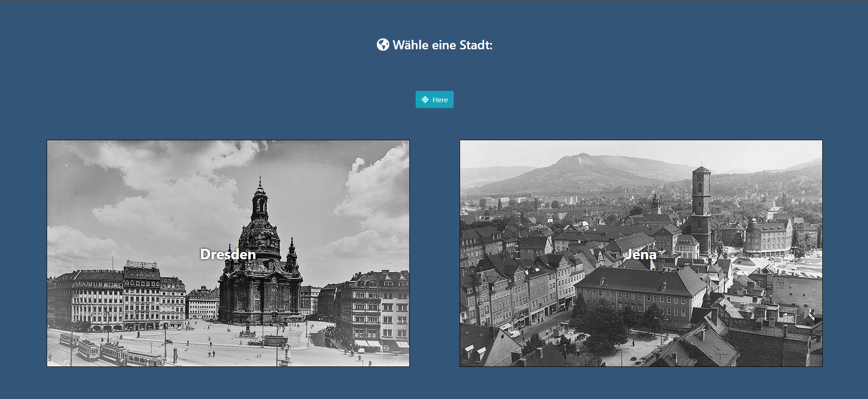868x399 pixels.
Task: Click the globe icon beside the heading
Action: [383, 45]
